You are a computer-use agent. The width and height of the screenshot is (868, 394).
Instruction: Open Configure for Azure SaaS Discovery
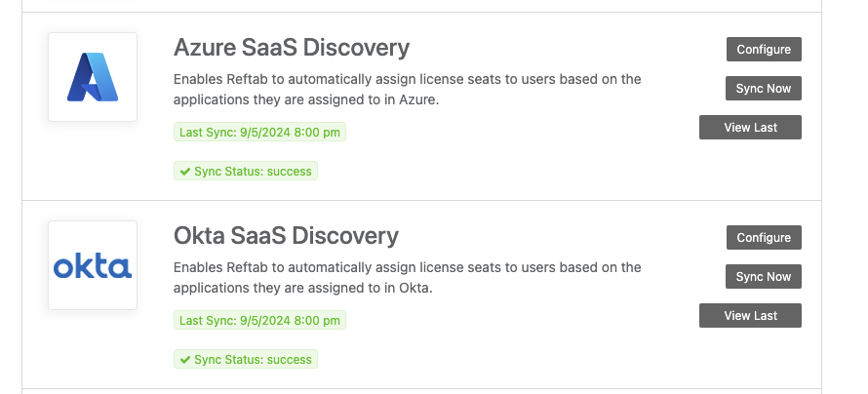(x=764, y=49)
